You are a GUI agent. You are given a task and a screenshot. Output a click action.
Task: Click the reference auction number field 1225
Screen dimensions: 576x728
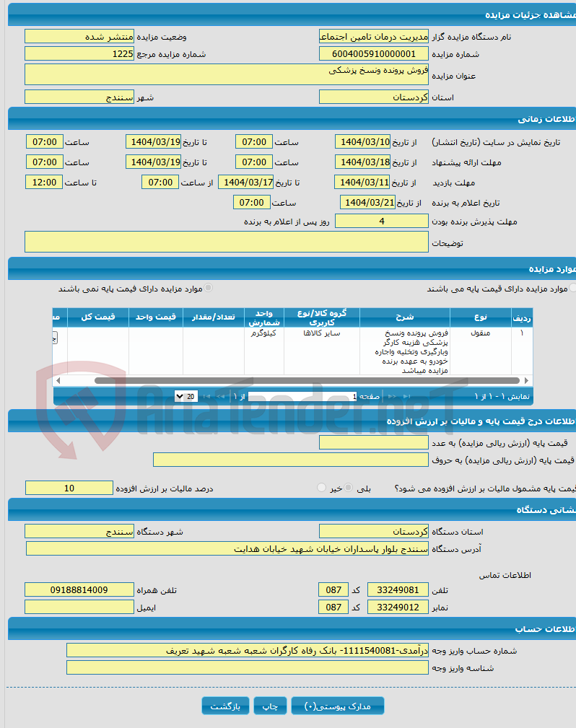[79, 54]
